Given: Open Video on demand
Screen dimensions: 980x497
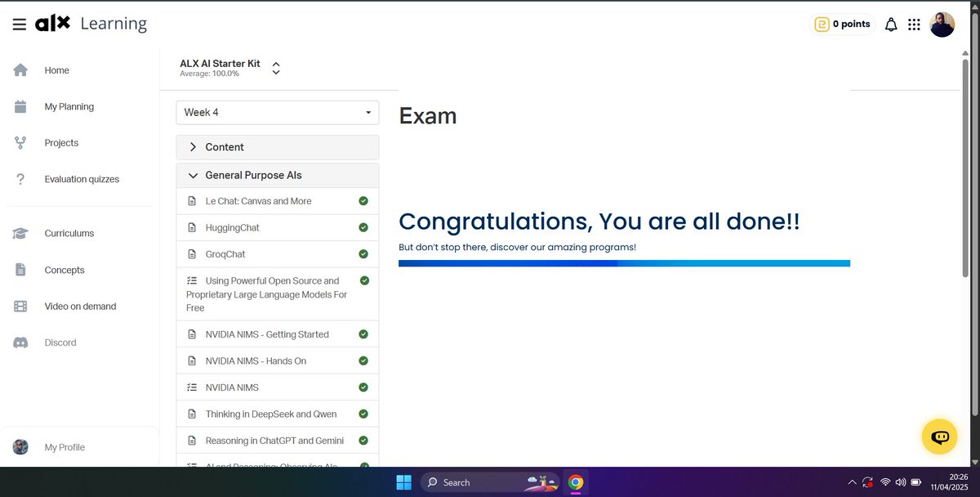Looking at the screenshot, I should (80, 307).
